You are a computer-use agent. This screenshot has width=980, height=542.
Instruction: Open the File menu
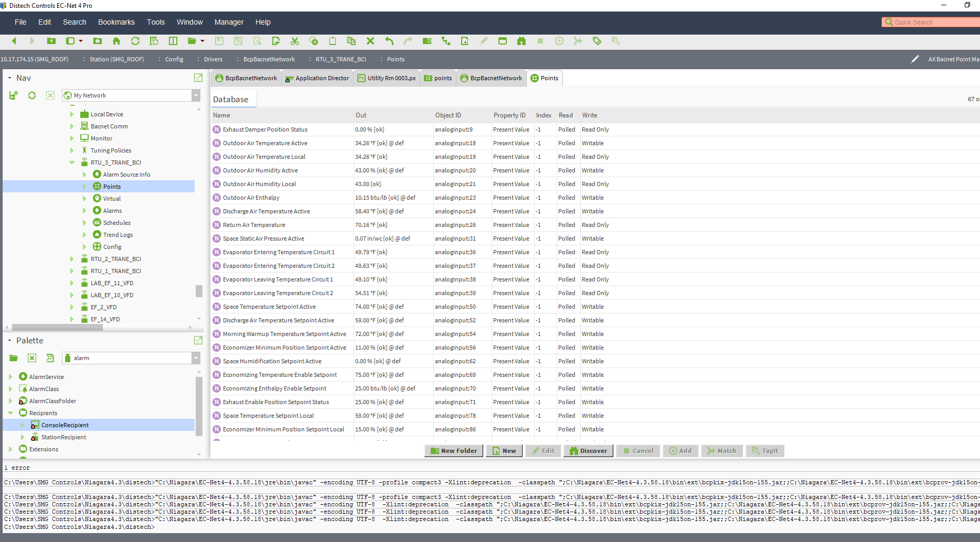click(x=20, y=22)
